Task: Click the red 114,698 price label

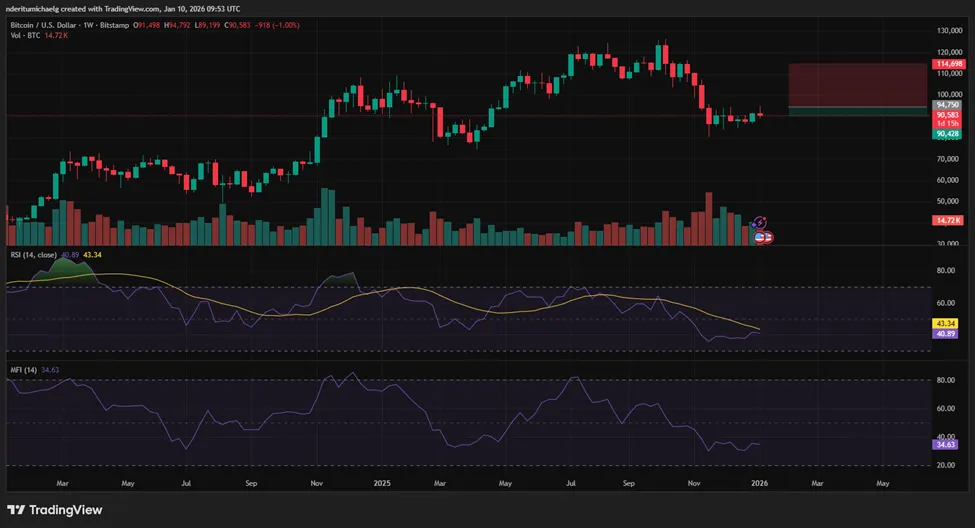Action: click(x=949, y=64)
